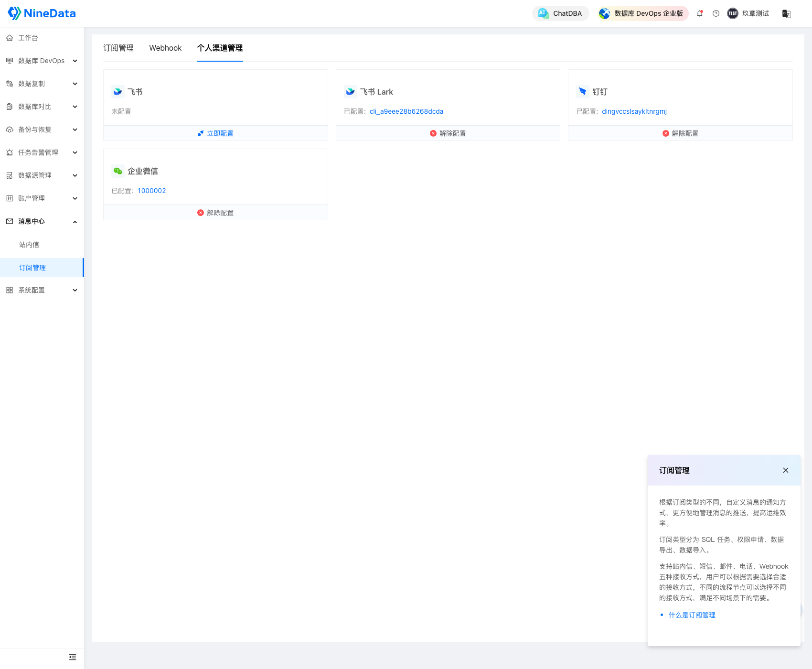Collapse the sidebar using bottom icon
Screen dimensions: 812x669
[x=73, y=657]
